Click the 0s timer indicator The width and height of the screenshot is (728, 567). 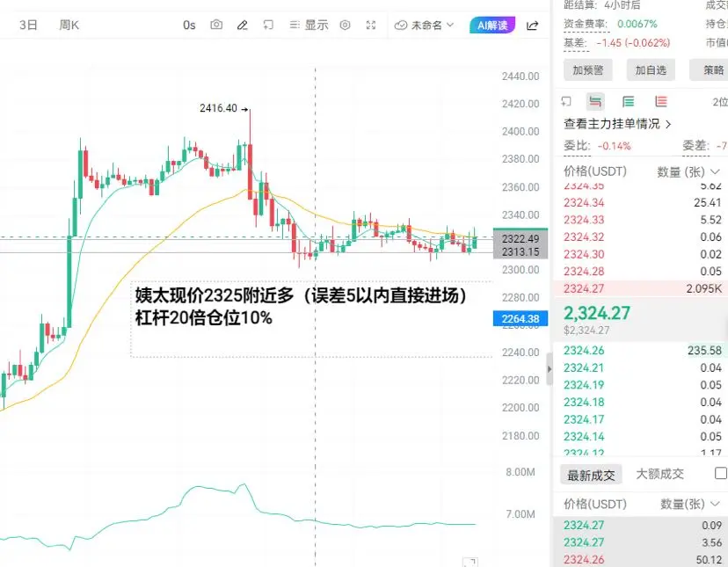coord(189,25)
